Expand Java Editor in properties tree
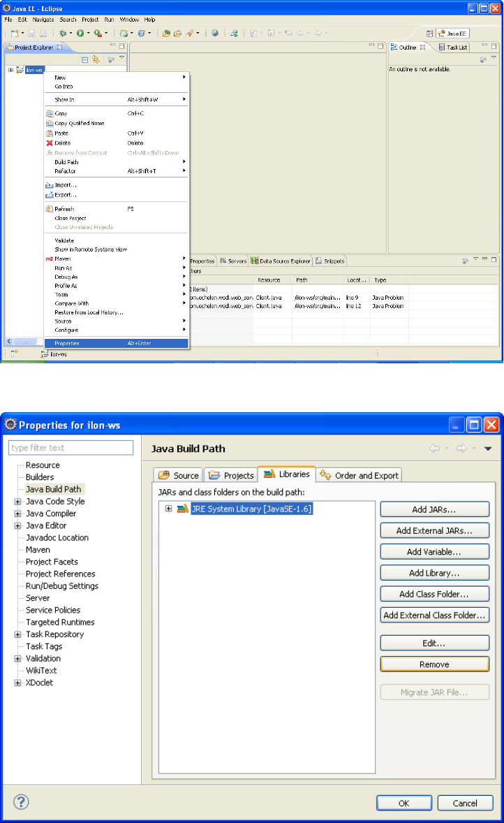 [x=18, y=525]
